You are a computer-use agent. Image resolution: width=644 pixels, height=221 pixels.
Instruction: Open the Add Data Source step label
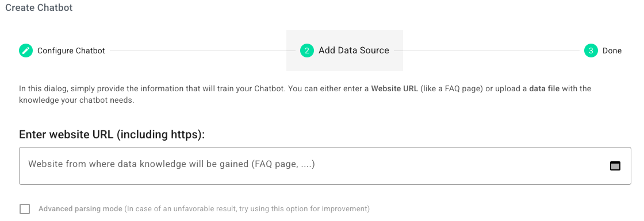[354, 51]
